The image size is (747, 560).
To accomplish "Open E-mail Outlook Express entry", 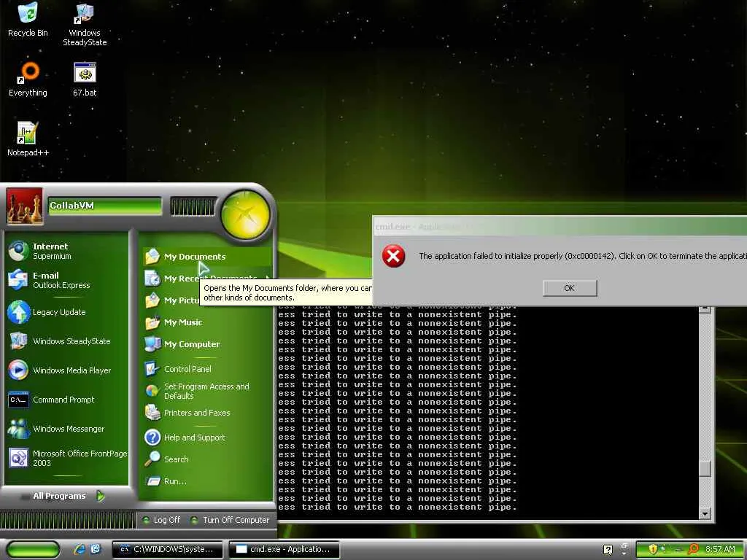I will pos(66,280).
